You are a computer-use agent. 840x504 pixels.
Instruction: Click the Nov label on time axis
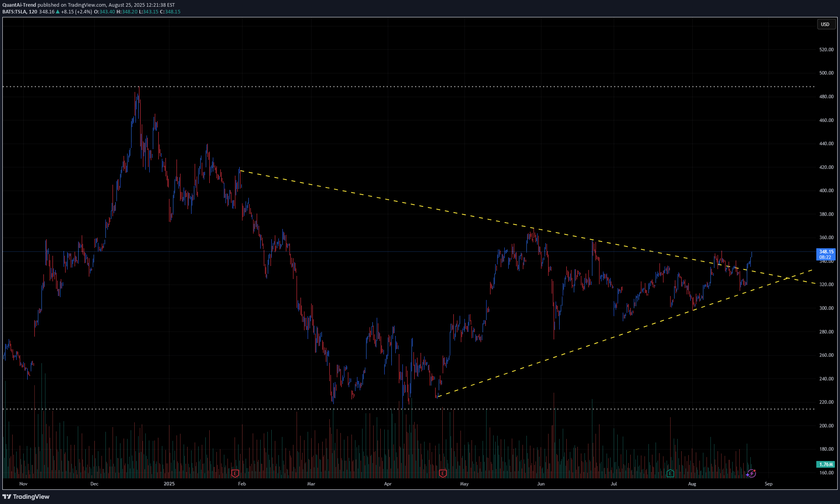(x=23, y=484)
